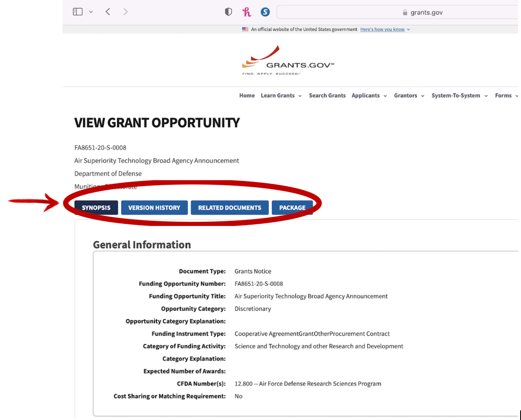Click the Document Type label
Image resolution: width=521 pixels, height=420 pixels.
203,271
